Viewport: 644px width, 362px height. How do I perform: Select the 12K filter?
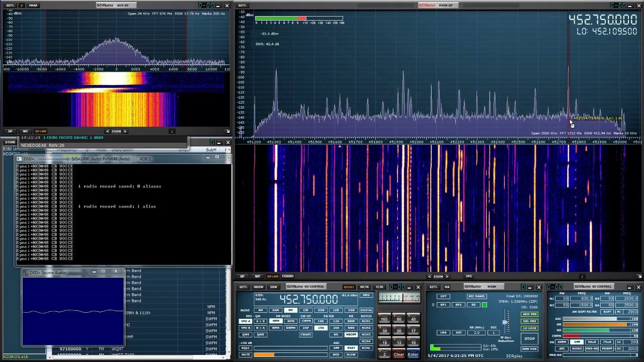336,321
